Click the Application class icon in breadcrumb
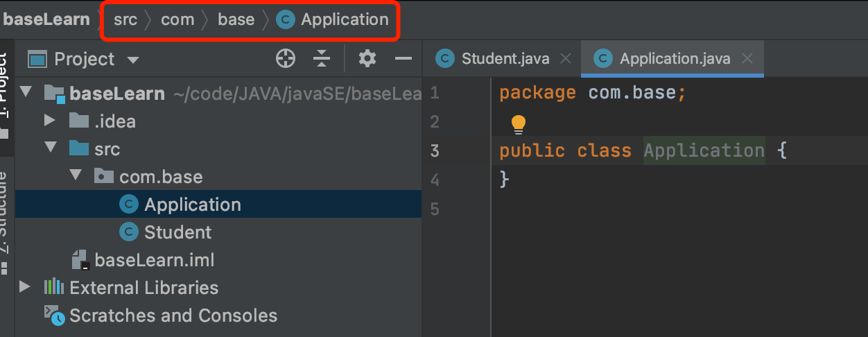Screen dimensions: 868x337 [284, 19]
